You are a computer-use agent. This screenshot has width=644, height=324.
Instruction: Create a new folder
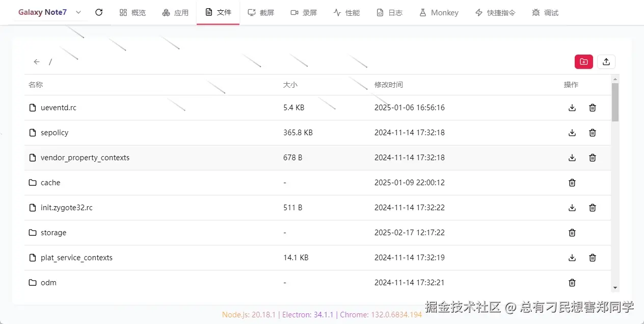click(583, 61)
